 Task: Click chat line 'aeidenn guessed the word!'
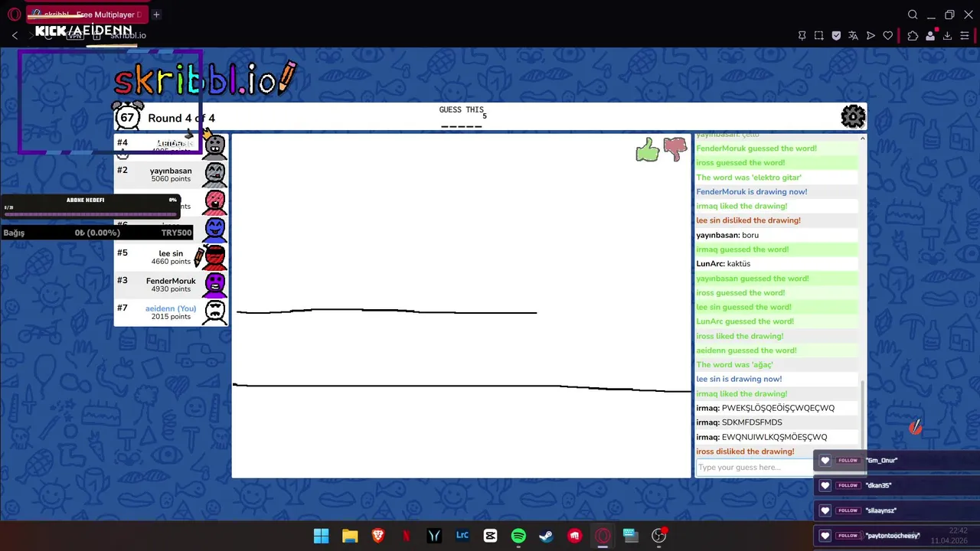746,350
